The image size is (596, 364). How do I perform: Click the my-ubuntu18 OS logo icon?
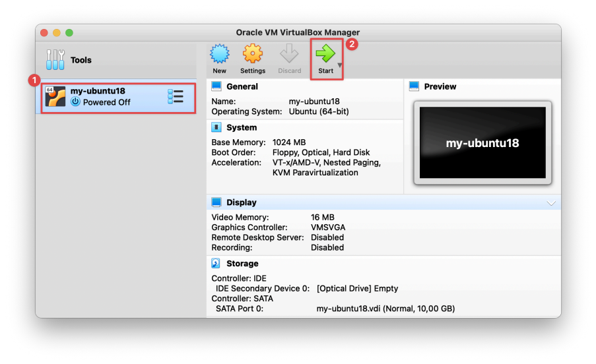click(x=55, y=96)
